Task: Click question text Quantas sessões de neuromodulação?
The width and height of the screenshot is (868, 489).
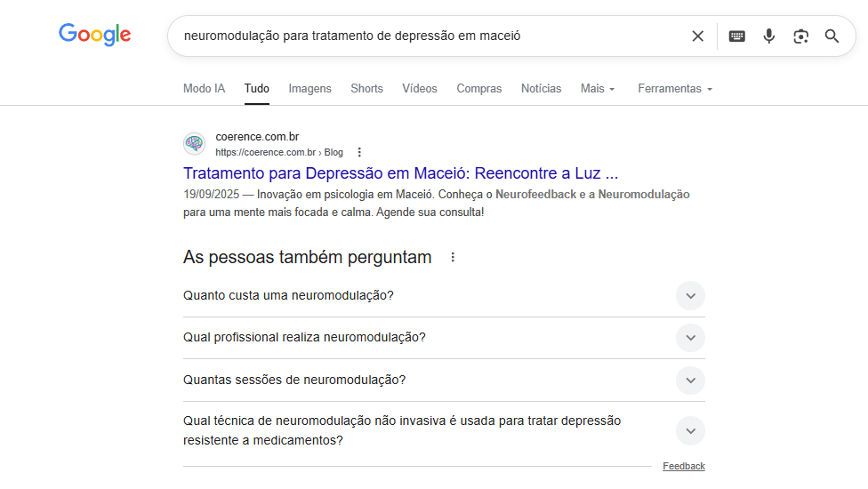Action: (x=294, y=380)
